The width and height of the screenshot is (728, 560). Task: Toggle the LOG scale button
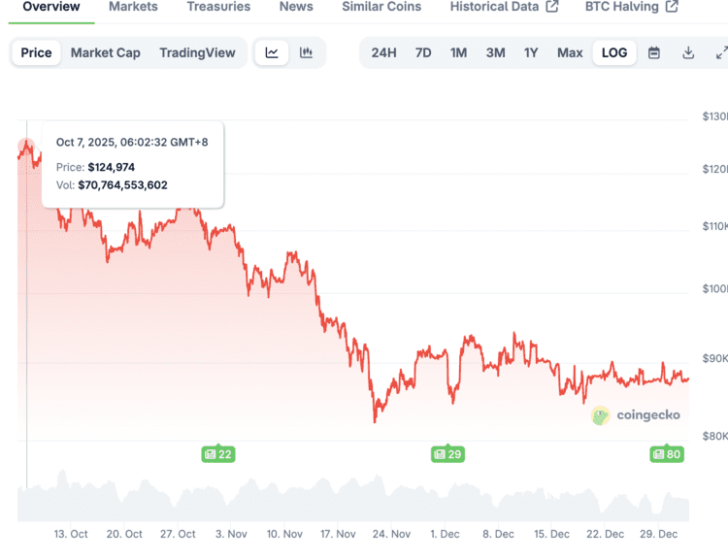(614, 52)
